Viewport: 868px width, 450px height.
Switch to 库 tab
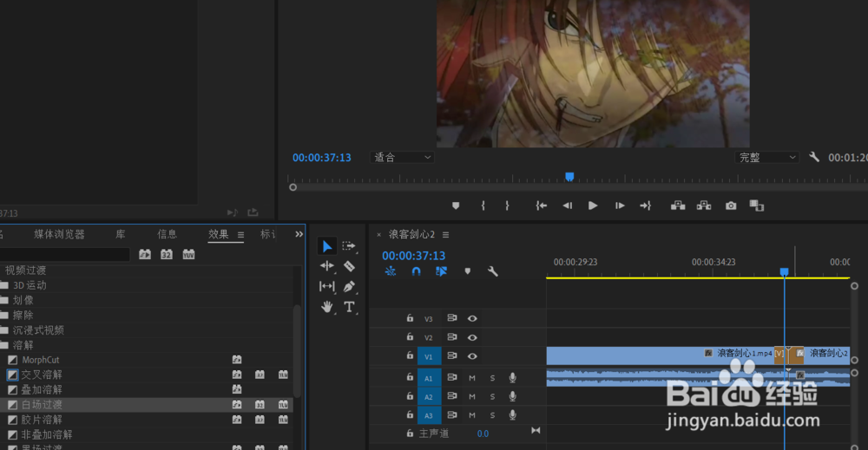tap(120, 234)
